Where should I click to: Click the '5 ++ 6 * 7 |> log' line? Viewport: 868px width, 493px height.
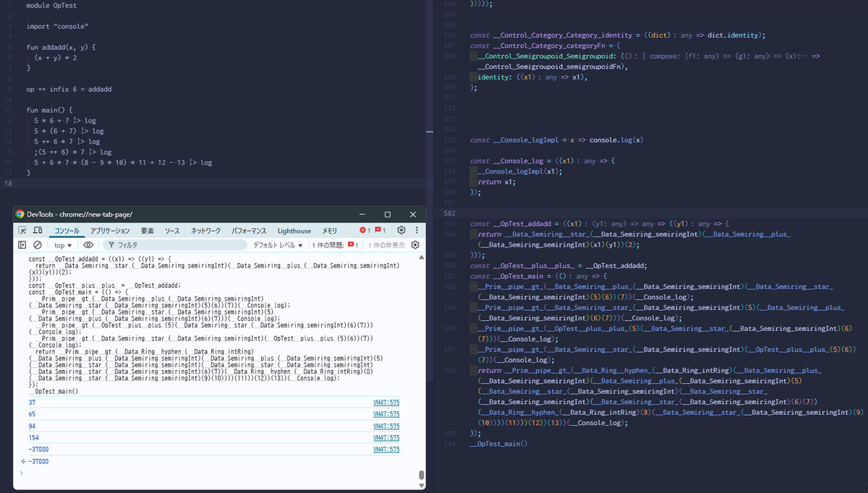(x=67, y=142)
